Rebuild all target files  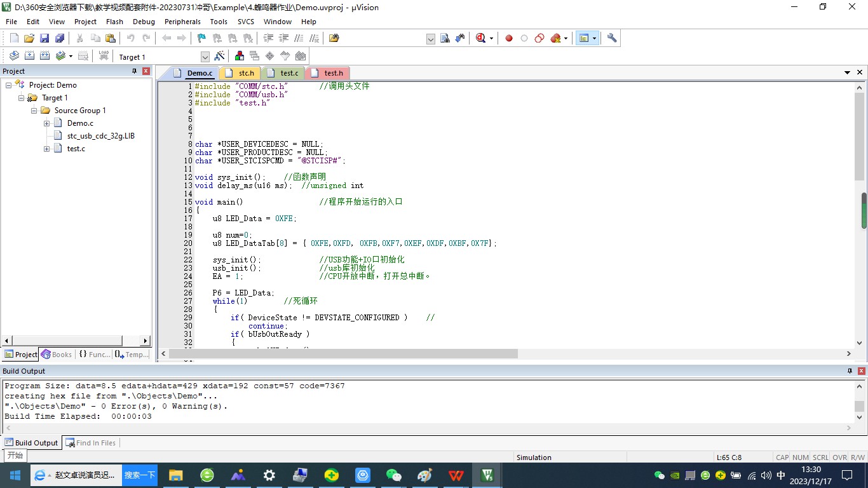[x=44, y=56]
